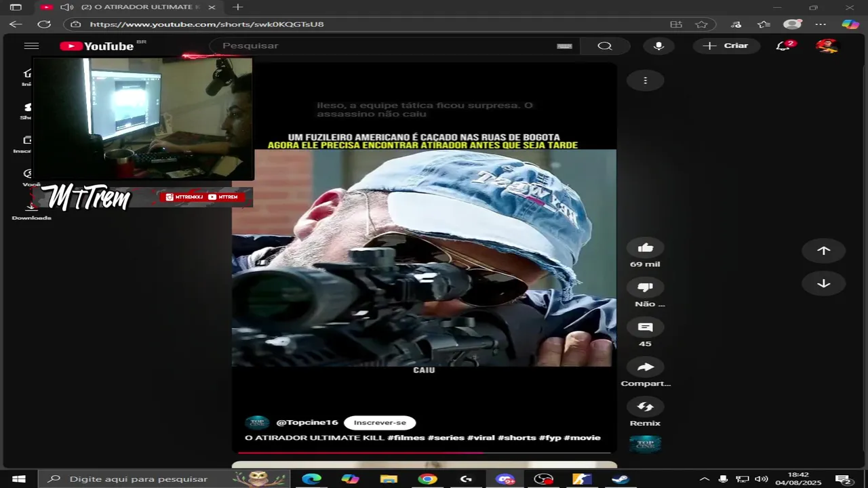This screenshot has width=868, height=488.
Task: Open Downloads in the YouTube sidebar
Action: (31, 211)
